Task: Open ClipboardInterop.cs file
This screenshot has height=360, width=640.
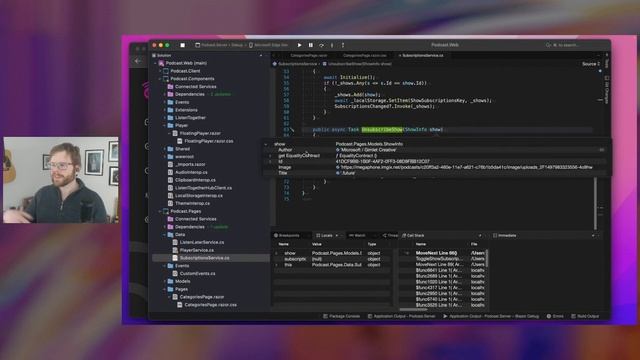Action: [x=195, y=180]
